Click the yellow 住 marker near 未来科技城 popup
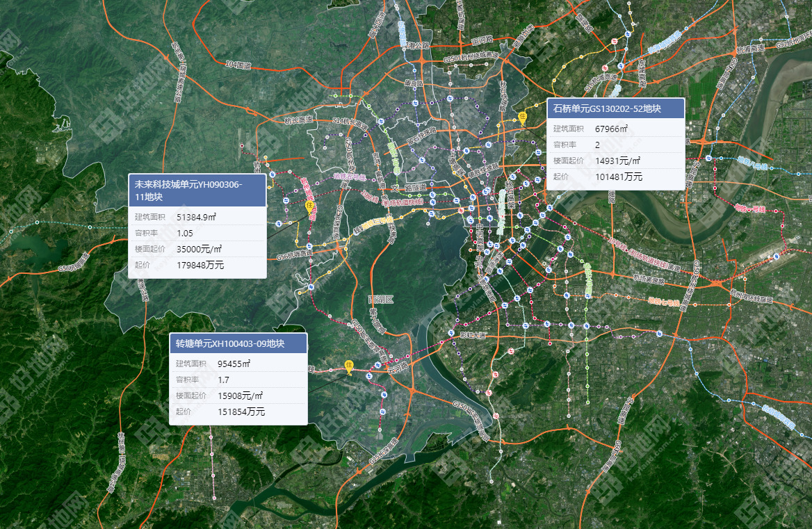This screenshot has width=812, height=529. [310, 206]
